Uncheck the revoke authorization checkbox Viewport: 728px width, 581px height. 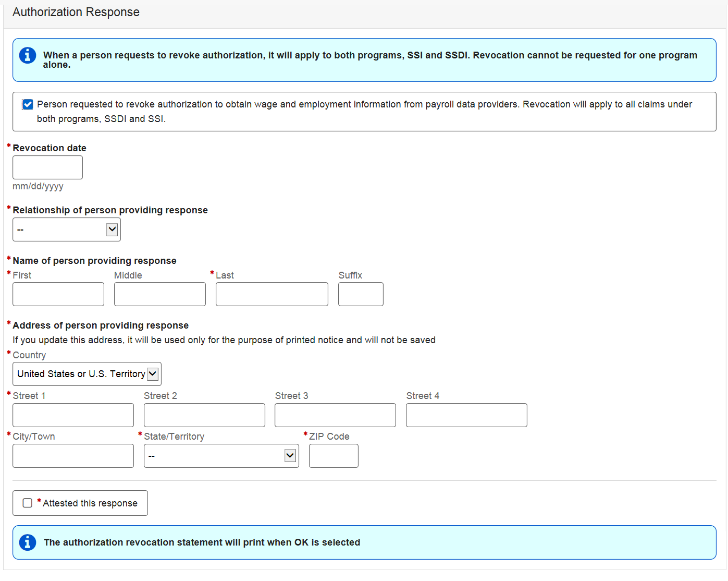[x=28, y=105]
